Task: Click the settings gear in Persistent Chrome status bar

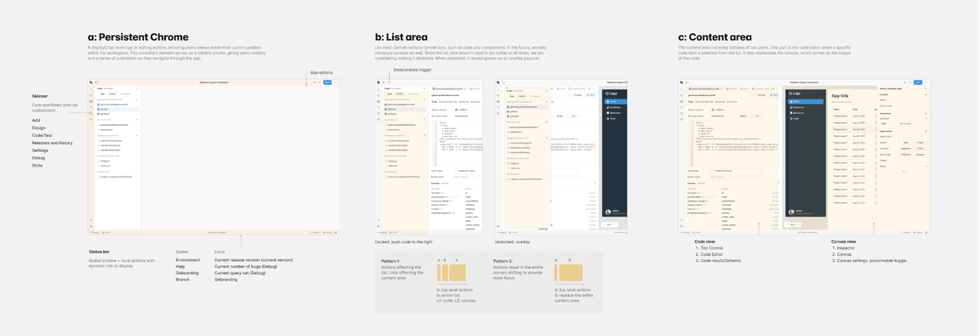Action: (x=337, y=232)
